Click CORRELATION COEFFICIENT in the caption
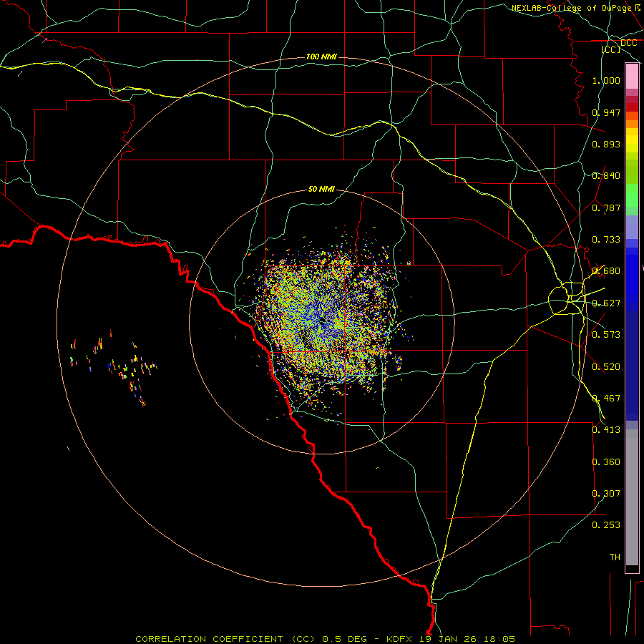This screenshot has height=644, width=644. (209, 639)
